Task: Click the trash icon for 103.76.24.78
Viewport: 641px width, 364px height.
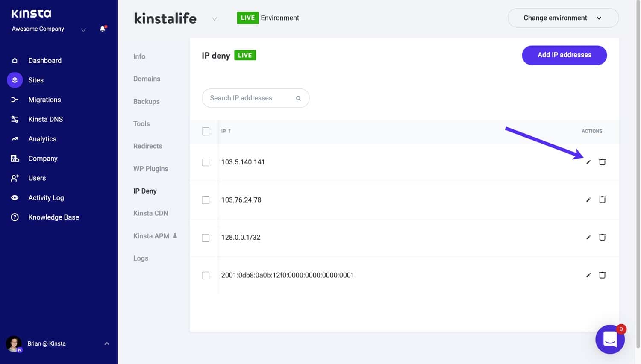Action: [603, 200]
